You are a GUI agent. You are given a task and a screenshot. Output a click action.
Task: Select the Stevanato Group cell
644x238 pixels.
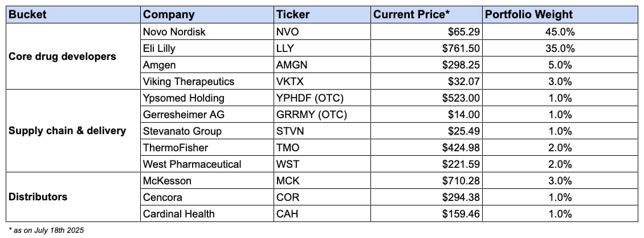pyautogui.click(x=207, y=131)
